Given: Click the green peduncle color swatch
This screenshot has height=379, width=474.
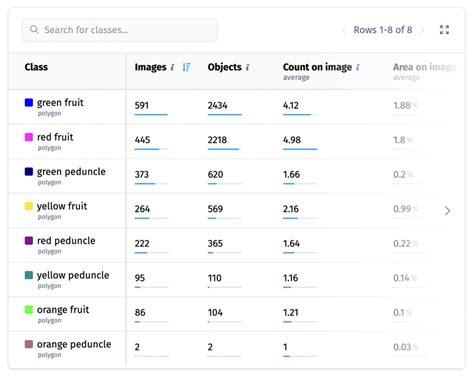Looking at the screenshot, I should [29, 171].
